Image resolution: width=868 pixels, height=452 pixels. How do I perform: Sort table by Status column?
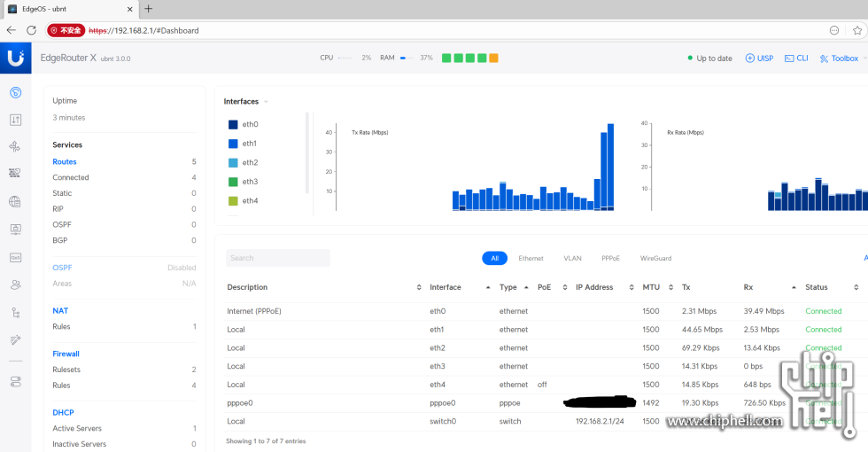tap(816, 287)
